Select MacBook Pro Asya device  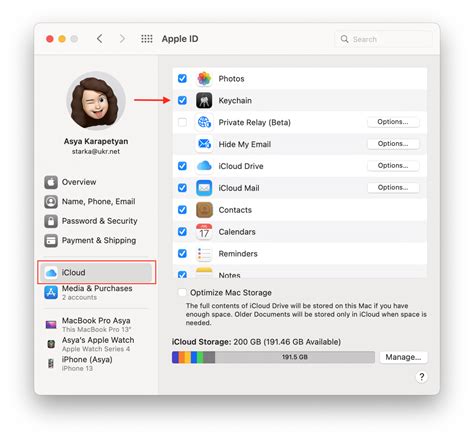click(97, 324)
